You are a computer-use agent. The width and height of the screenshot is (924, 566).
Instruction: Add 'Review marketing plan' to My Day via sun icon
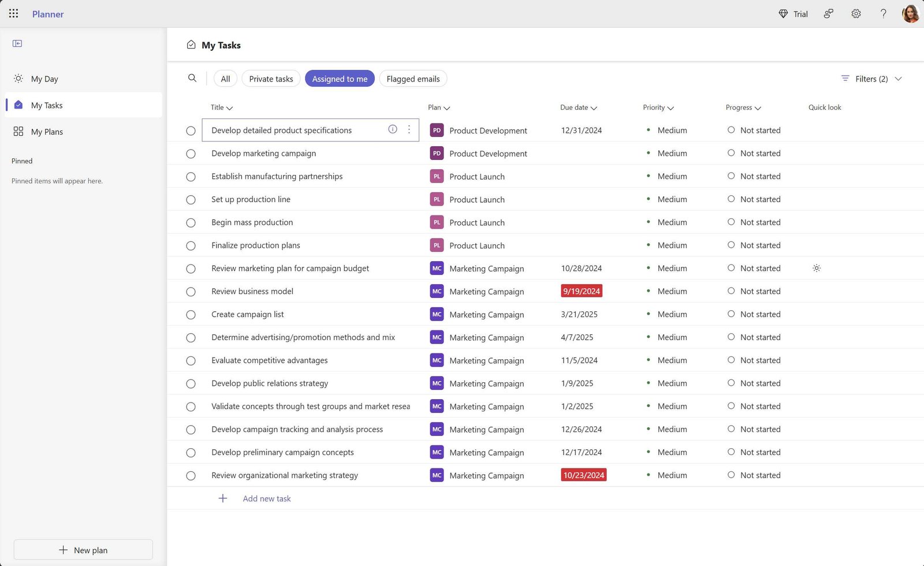click(816, 268)
